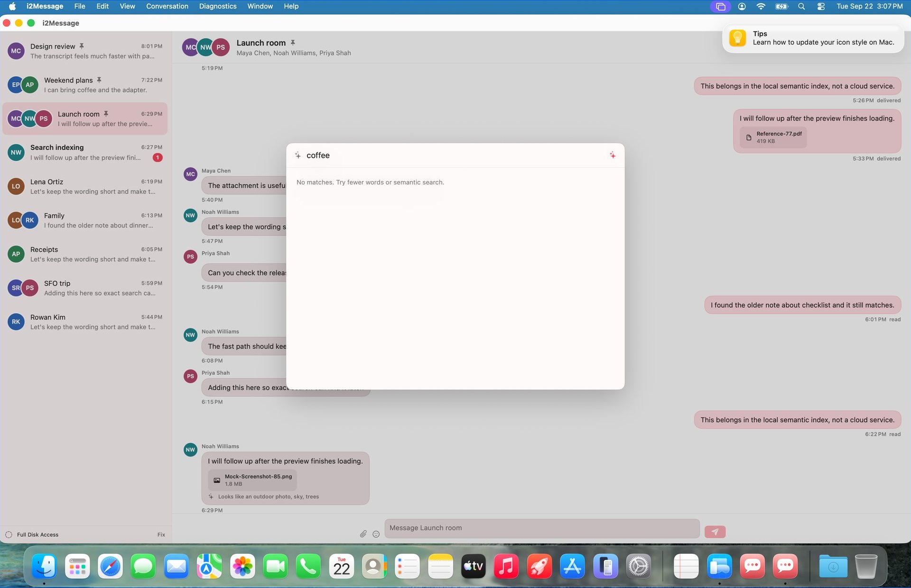This screenshot has width=911, height=588.
Task: Open the Lena Ortiz conversation
Action: 85,186
